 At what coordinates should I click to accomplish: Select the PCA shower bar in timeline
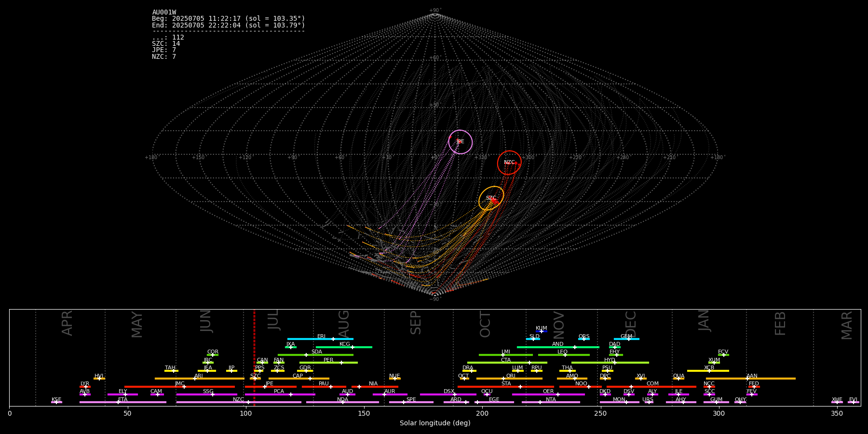point(280,394)
